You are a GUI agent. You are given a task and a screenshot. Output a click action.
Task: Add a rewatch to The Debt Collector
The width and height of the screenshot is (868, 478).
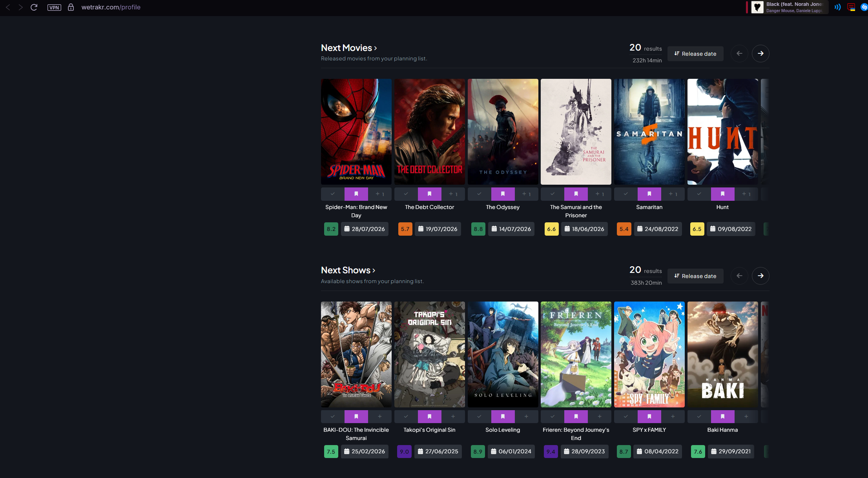(x=453, y=194)
